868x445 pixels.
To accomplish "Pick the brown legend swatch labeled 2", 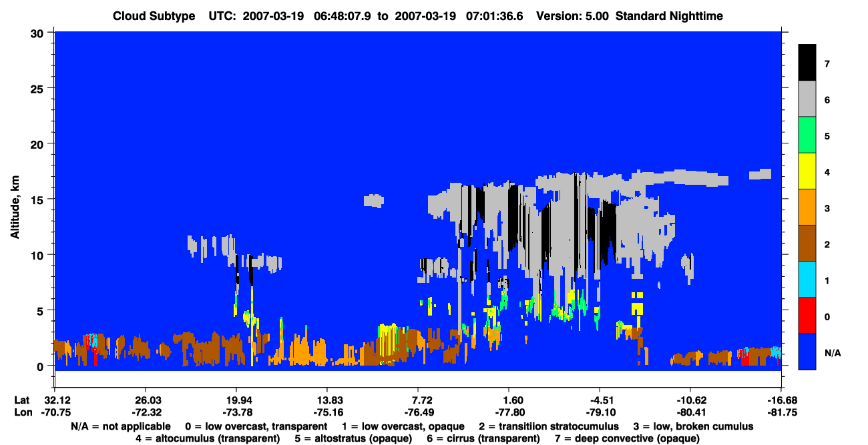I will pos(807,243).
